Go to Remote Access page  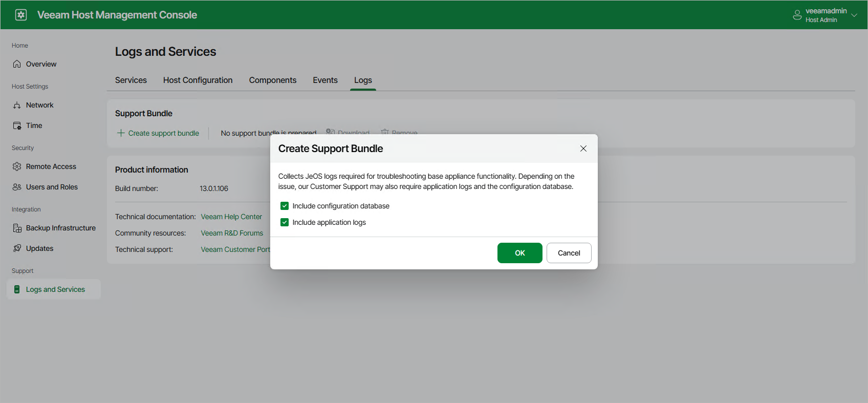54,166
